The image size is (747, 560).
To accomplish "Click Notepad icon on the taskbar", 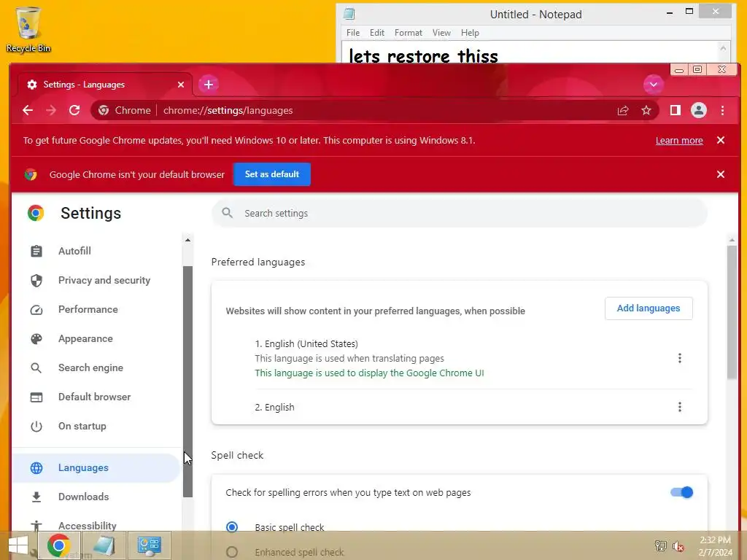I will click(104, 545).
